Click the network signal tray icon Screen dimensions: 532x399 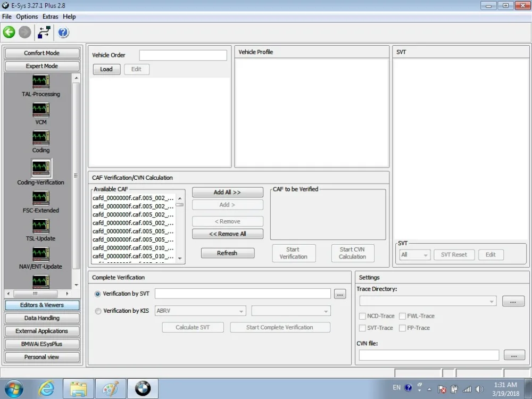pos(467,389)
